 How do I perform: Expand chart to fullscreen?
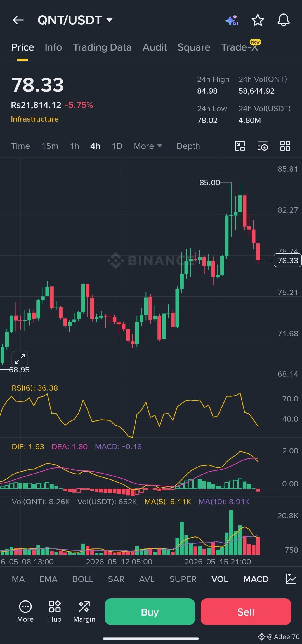click(x=20, y=359)
